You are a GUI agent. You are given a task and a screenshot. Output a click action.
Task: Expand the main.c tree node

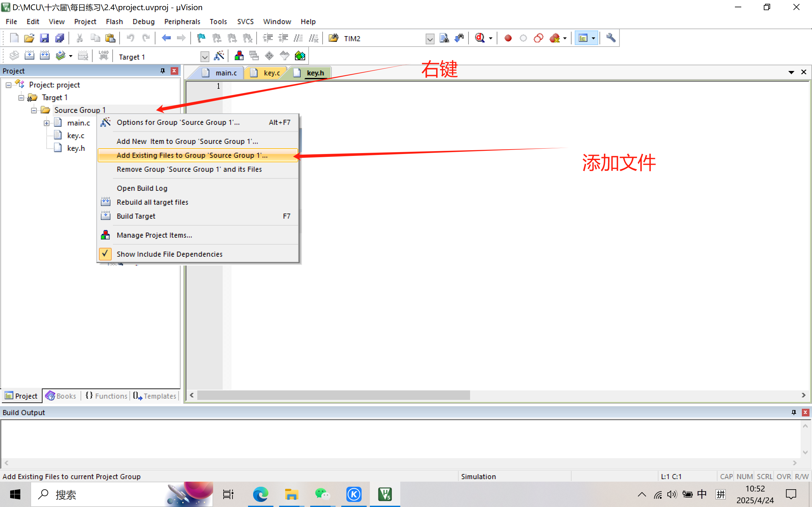click(x=46, y=123)
